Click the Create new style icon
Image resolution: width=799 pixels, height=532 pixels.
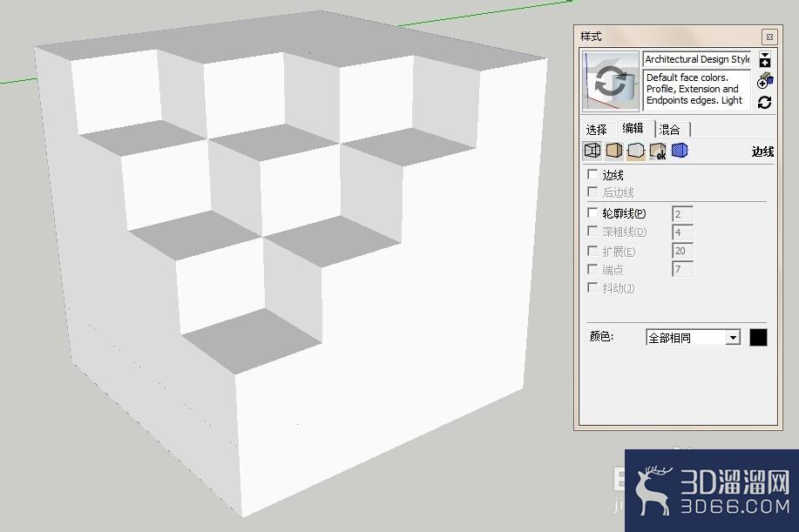(x=764, y=80)
